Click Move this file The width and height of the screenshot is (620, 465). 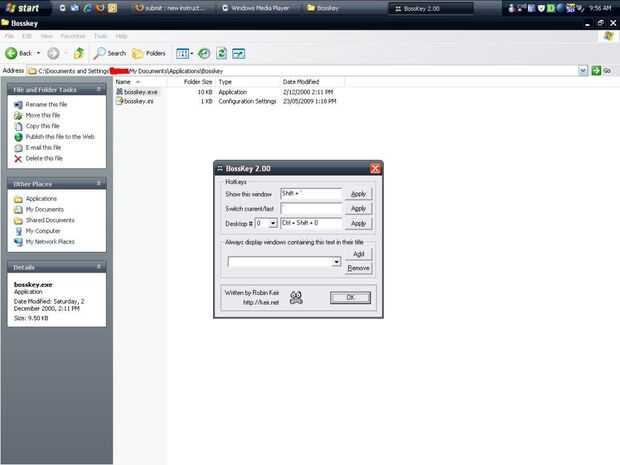(x=43, y=115)
